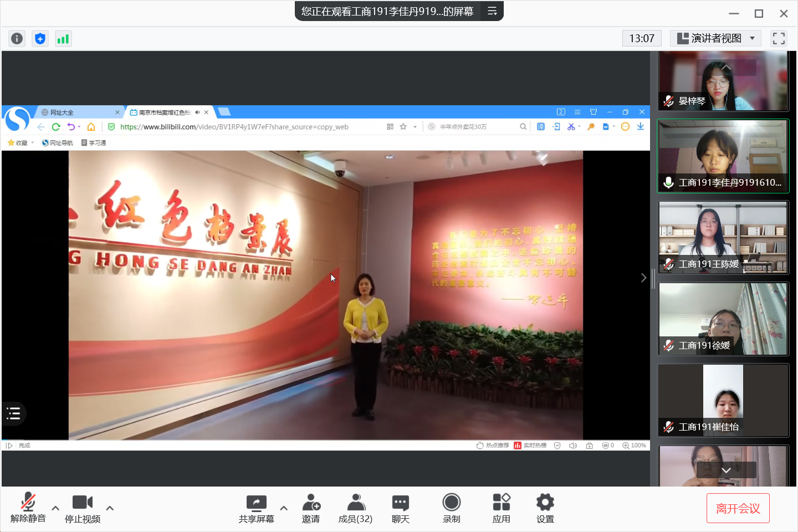Open the Members (32) list
Screen dimensions: 798x532
(x=355, y=508)
